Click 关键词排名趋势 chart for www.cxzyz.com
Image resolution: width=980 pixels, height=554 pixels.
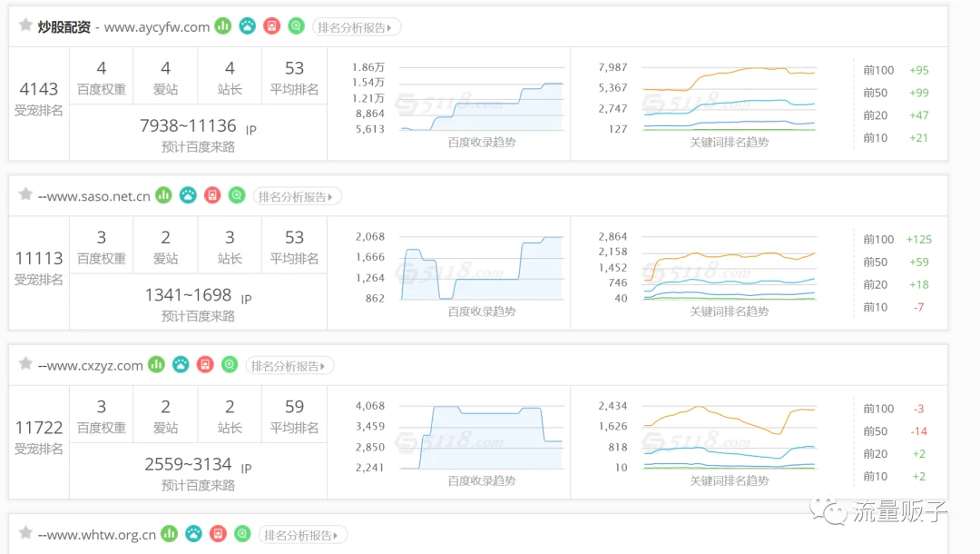730,437
